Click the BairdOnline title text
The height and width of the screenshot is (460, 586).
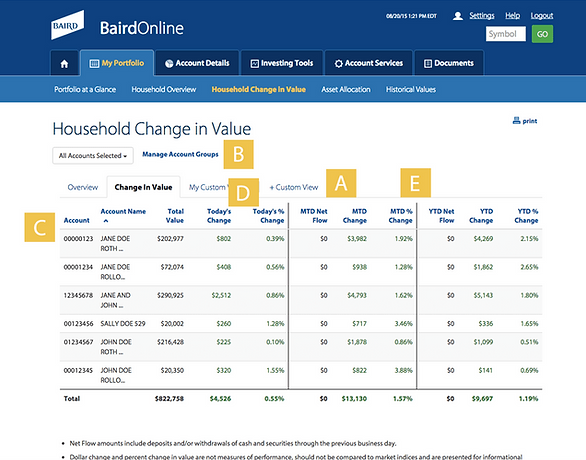click(142, 28)
